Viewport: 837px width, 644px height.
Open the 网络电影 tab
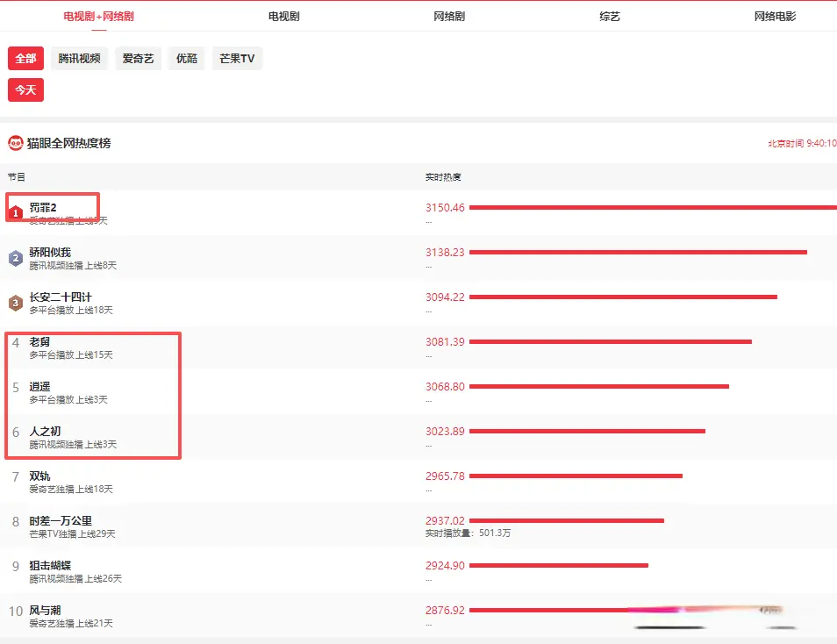coord(775,17)
